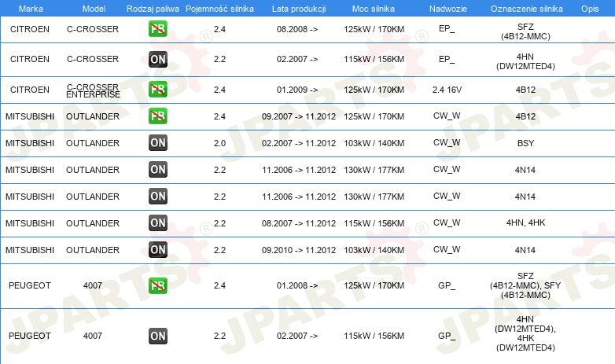Click CITROEN brand cell in the Enterprise row

pyautogui.click(x=30, y=90)
